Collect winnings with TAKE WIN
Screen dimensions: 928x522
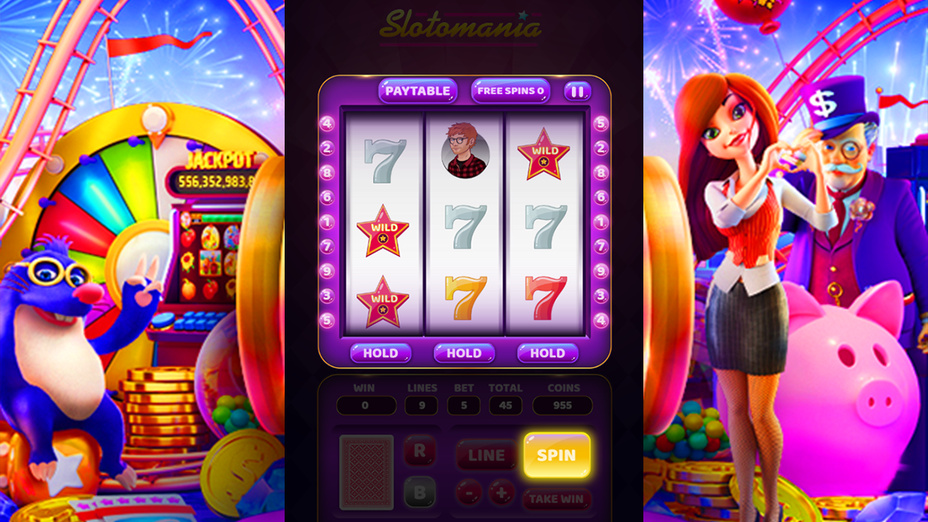coord(556,499)
